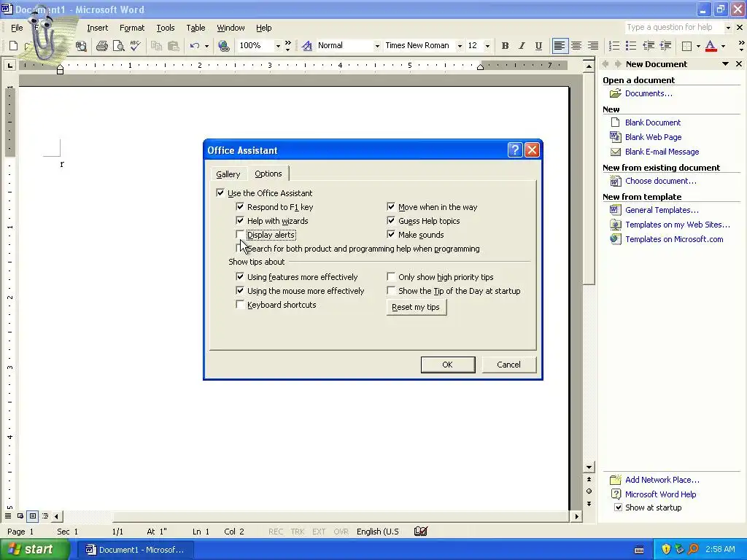
Task: Disable Make sounds checkbox
Action: click(391, 234)
